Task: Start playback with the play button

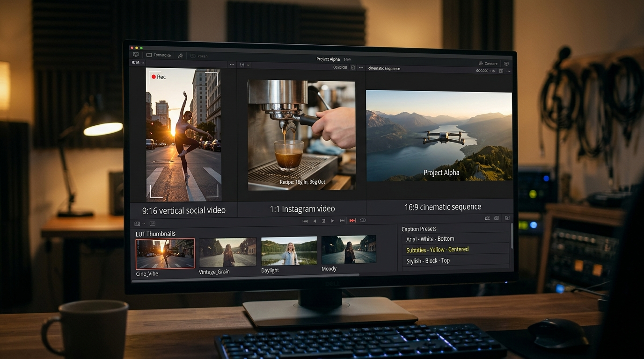Action: point(333,221)
